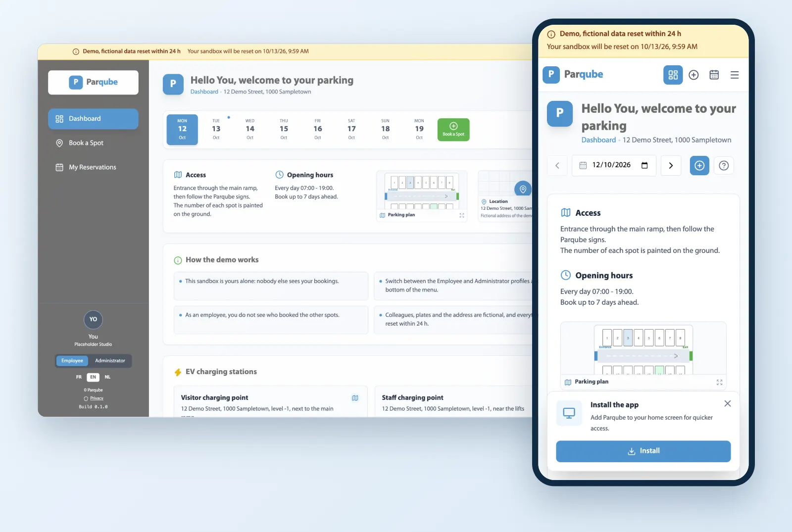Select the NL language option
Viewport: 792px width, 532px height.
tap(107, 377)
